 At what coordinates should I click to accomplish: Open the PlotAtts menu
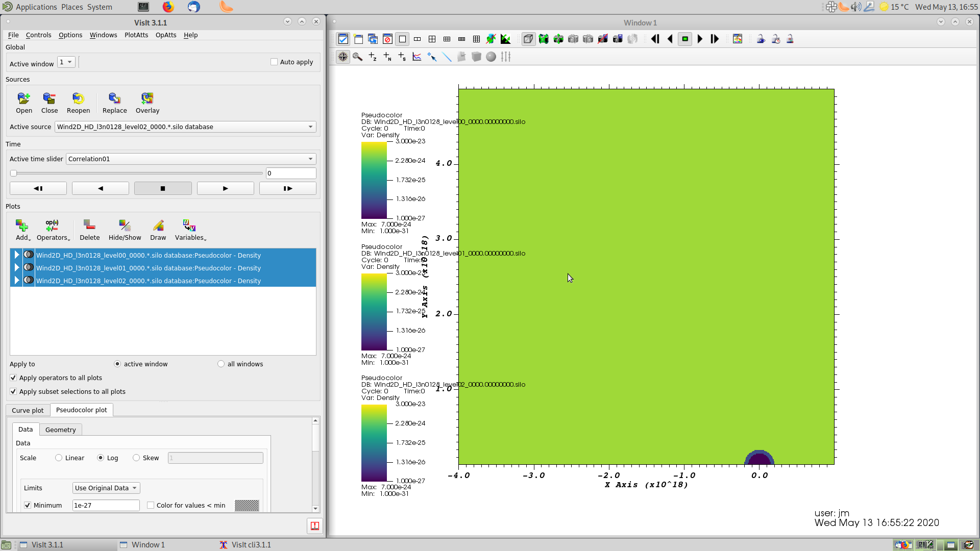click(x=136, y=35)
